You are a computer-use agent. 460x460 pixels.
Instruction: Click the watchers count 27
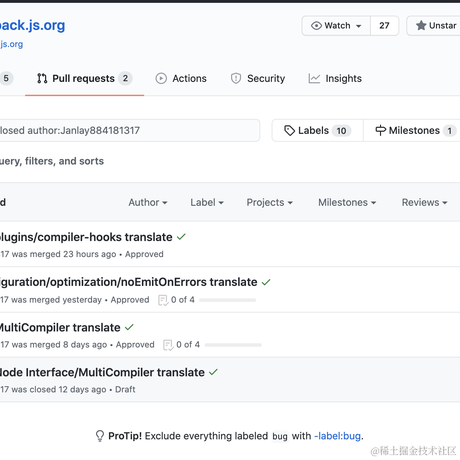pyautogui.click(x=384, y=26)
